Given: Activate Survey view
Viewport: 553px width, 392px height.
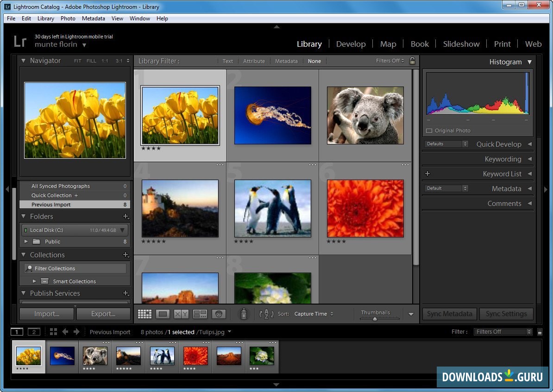Looking at the screenshot, I should point(200,313).
